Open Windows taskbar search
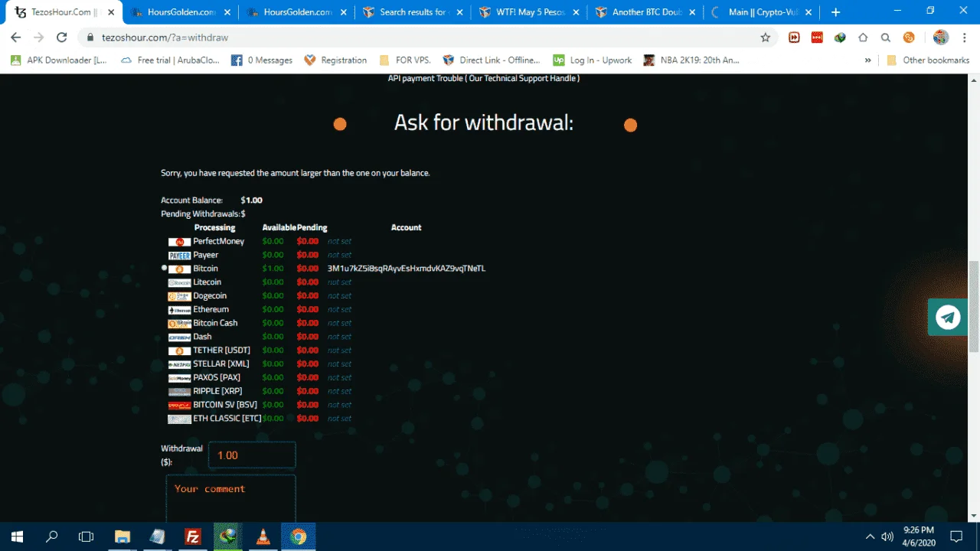Image resolution: width=980 pixels, height=551 pixels. (x=52, y=536)
